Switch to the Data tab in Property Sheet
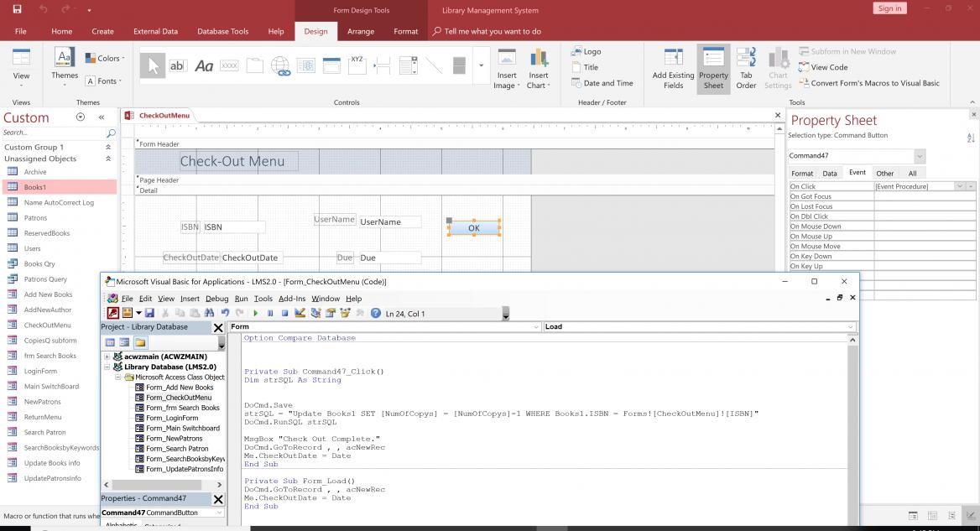This screenshot has width=980, height=531. click(829, 173)
